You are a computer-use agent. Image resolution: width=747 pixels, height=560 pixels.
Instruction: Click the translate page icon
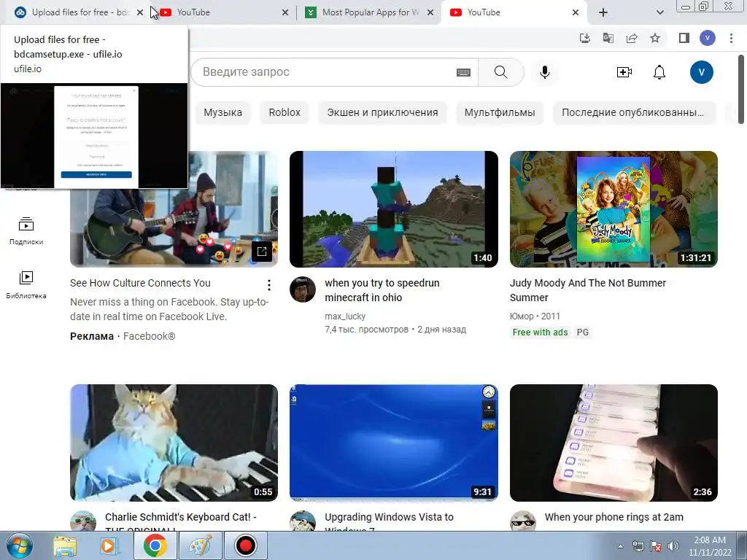pos(608,38)
